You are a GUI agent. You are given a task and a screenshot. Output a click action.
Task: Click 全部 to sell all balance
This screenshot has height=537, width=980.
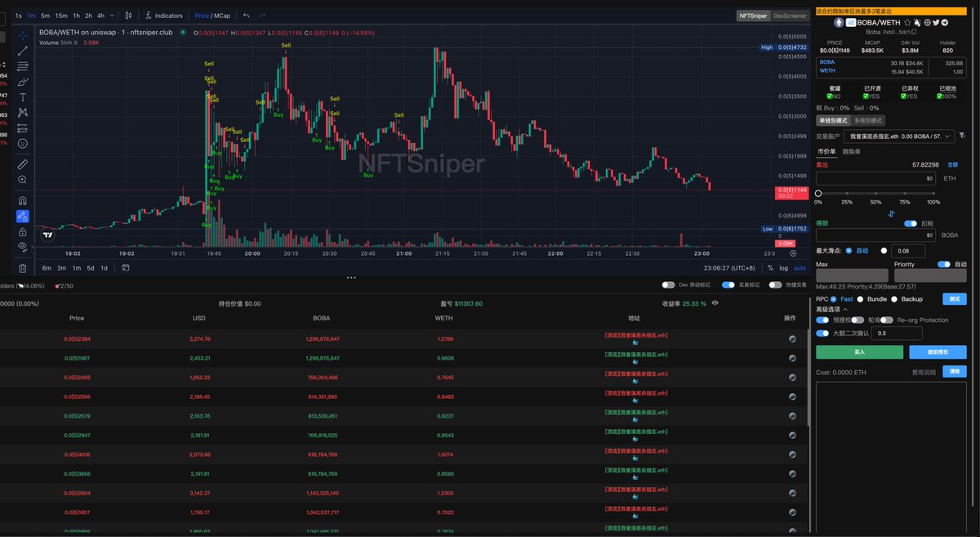952,164
